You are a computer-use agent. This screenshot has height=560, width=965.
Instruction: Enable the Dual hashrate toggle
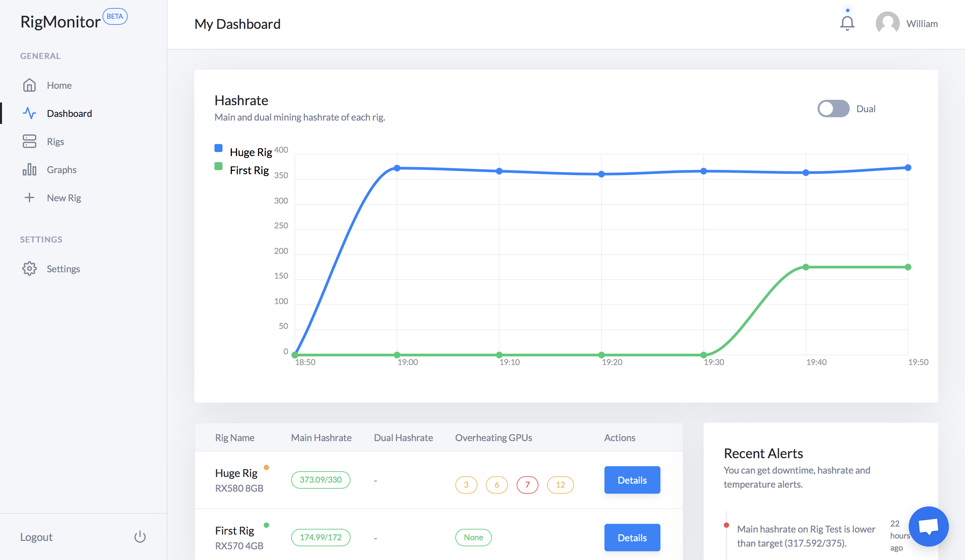click(833, 109)
